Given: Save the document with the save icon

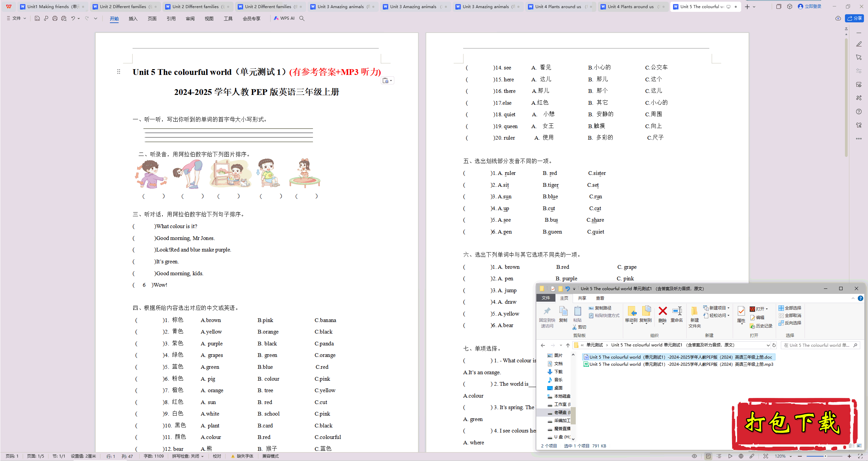Looking at the screenshot, I should 37,18.
